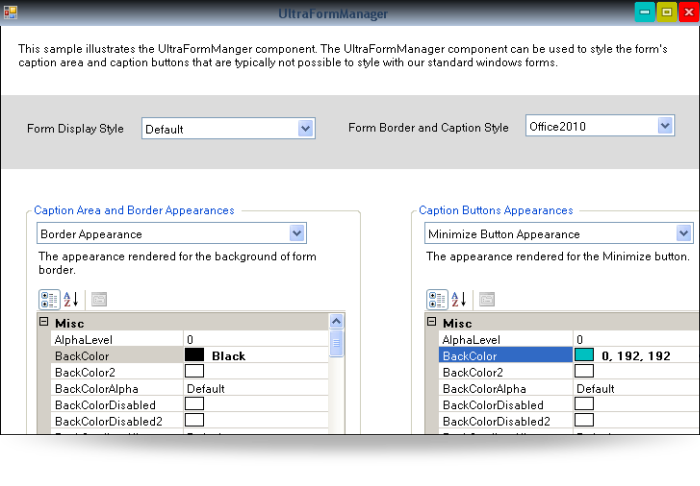The image size is (700, 486).
Task: Select the BackColorDisabled2 row in the left grid
Action: [190, 421]
